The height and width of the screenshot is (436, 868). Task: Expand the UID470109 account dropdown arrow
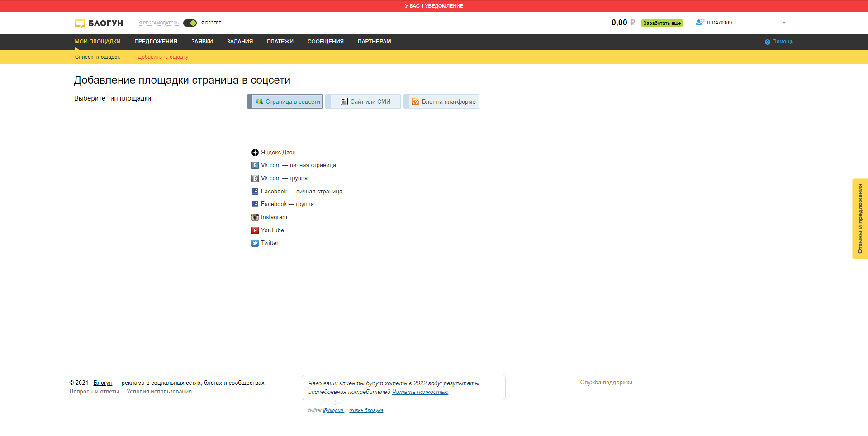click(x=784, y=23)
